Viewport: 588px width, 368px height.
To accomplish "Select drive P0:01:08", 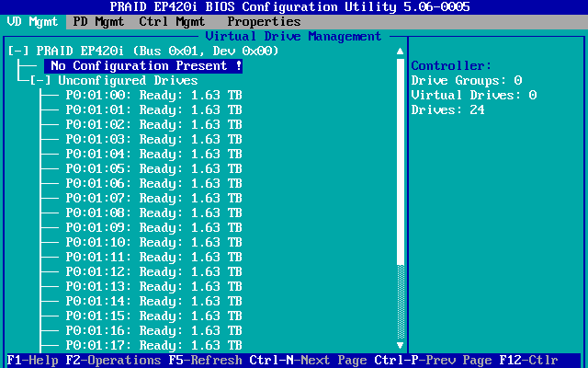I will pos(153,213).
